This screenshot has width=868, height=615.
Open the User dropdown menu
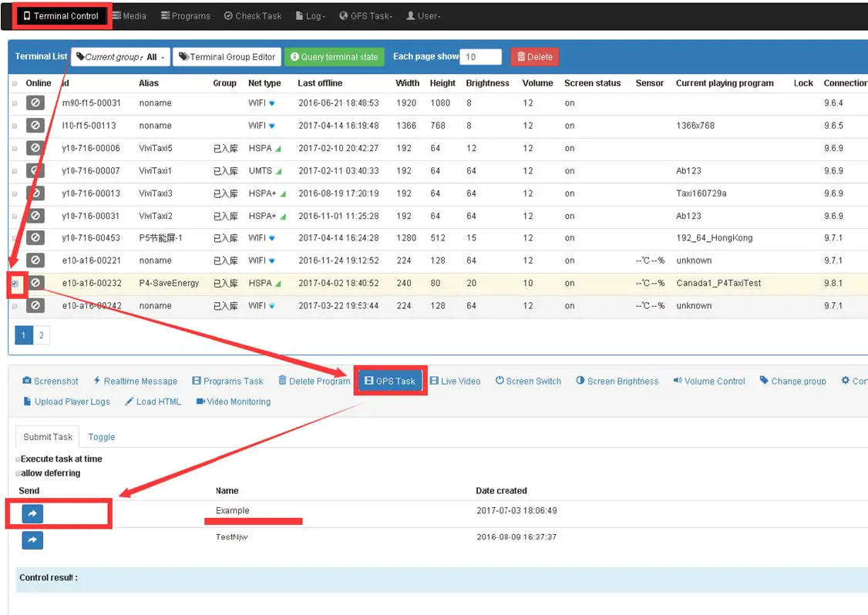pos(422,15)
